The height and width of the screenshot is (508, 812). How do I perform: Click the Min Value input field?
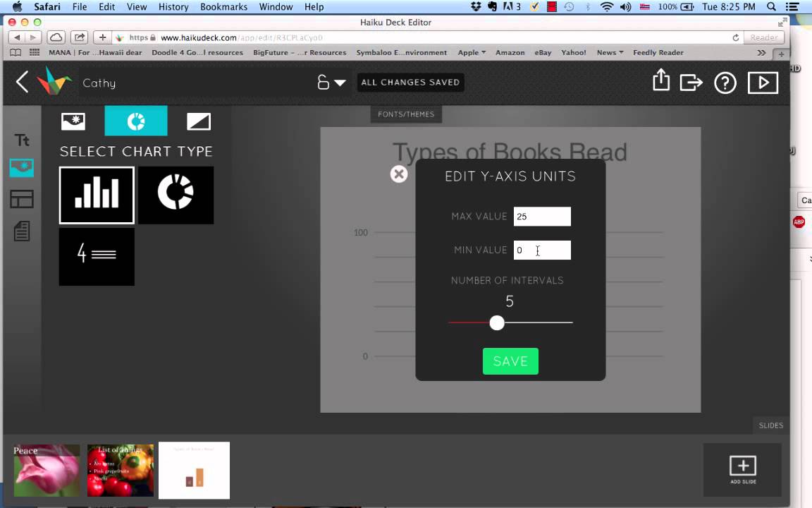542,250
